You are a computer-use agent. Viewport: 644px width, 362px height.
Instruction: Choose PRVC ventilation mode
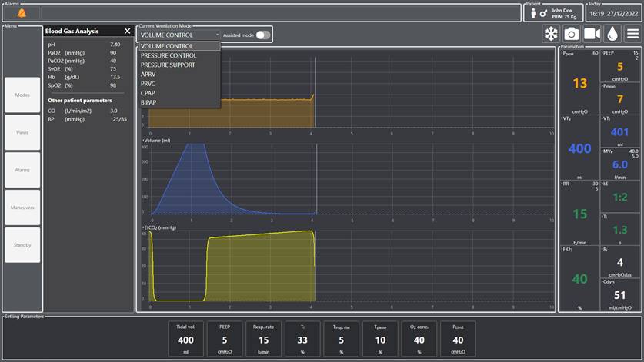click(179, 84)
